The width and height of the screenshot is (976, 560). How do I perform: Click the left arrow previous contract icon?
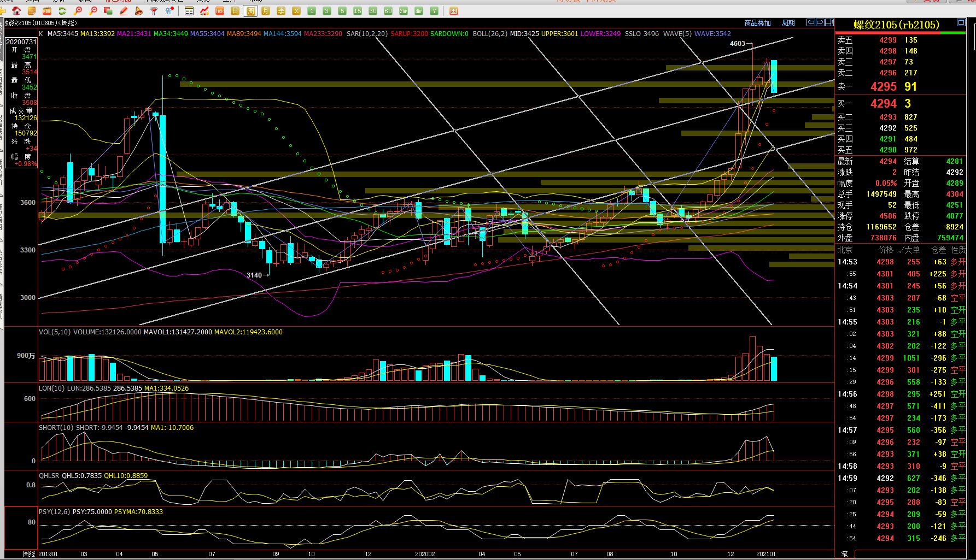pos(811,22)
